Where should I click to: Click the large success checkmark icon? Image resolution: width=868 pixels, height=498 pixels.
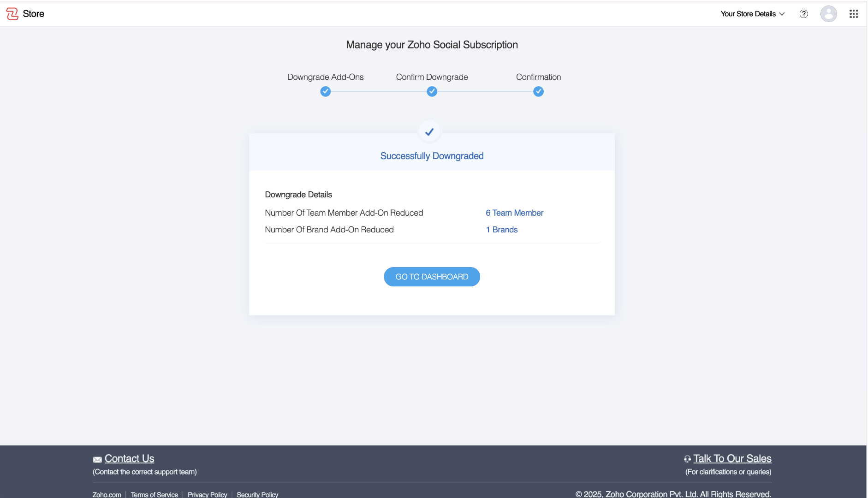pyautogui.click(x=429, y=132)
